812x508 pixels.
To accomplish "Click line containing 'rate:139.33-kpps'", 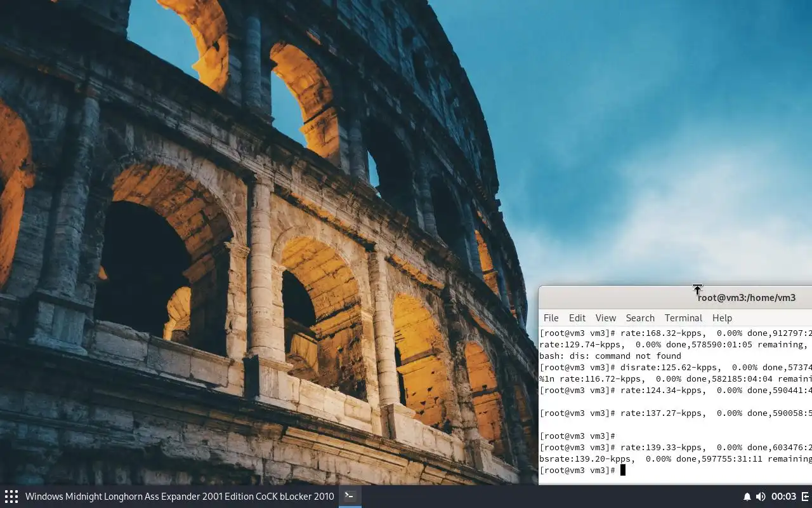I will tap(676, 448).
